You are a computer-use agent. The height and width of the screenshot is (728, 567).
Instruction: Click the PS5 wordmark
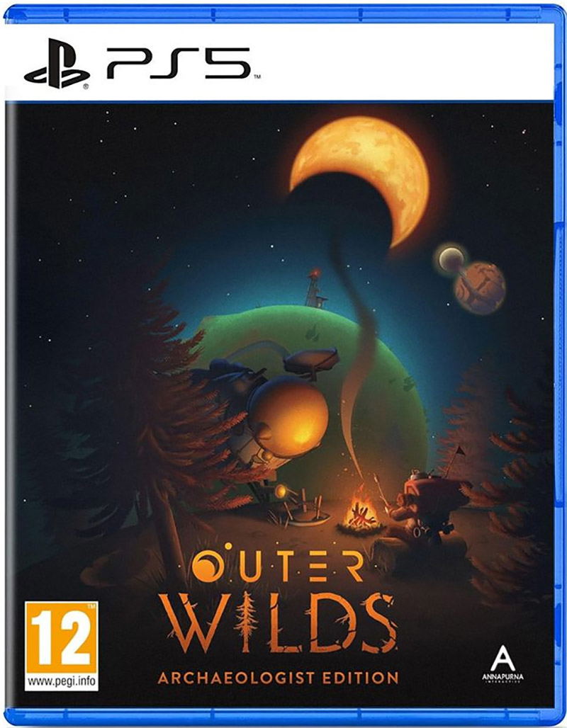coord(179,63)
